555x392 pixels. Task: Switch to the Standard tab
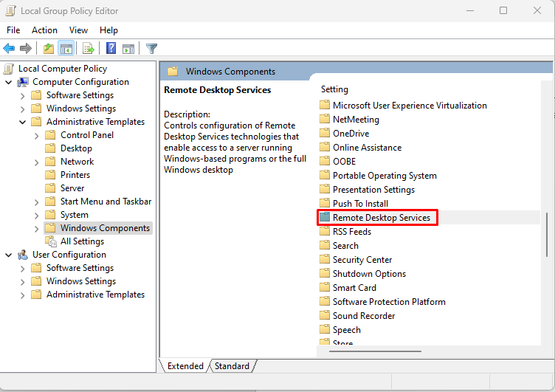pos(232,366)
